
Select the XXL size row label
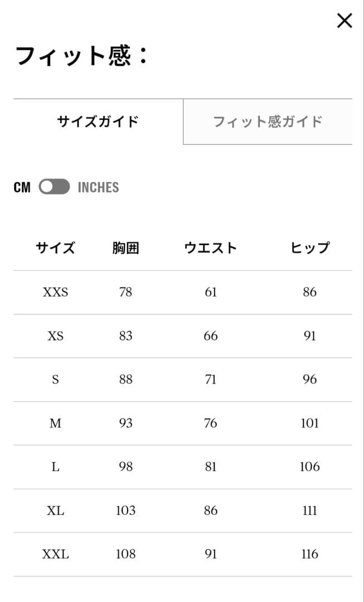click(55, 555)
